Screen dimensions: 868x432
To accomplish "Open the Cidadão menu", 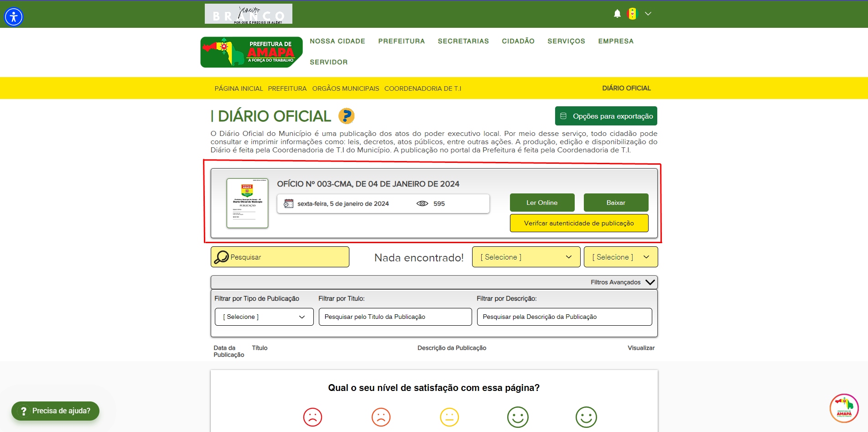I will coord(518,41).
